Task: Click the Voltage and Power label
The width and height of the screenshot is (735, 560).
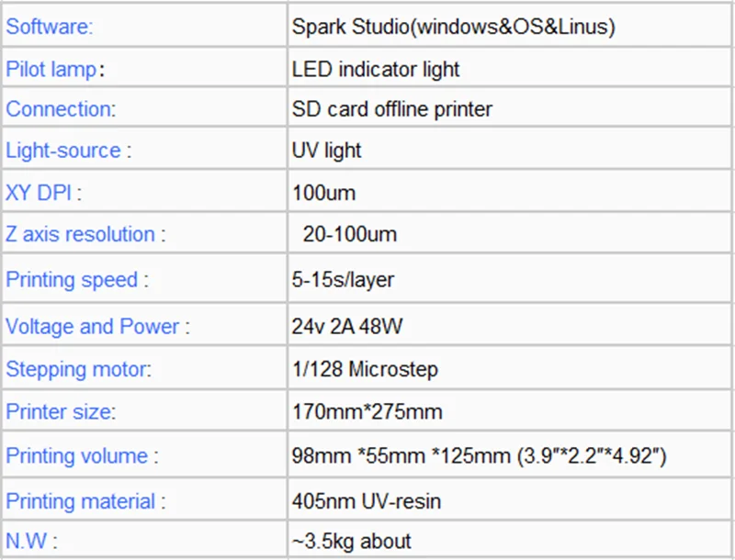Action: click(x=97, y=326)
